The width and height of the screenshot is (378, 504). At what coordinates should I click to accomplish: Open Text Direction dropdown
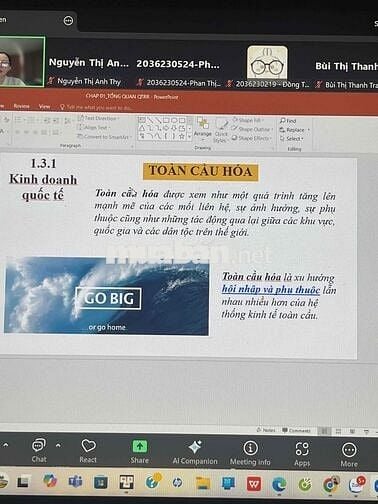tap(98, 118)
